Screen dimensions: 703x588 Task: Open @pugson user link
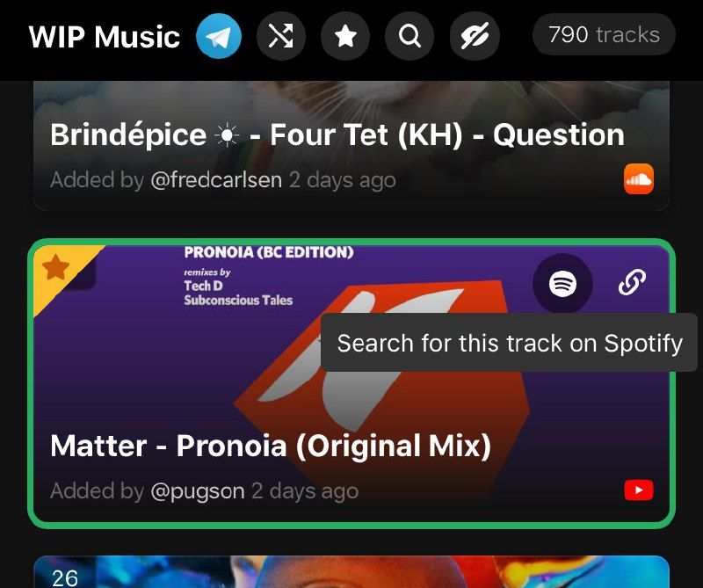click(x=198, y=490)
